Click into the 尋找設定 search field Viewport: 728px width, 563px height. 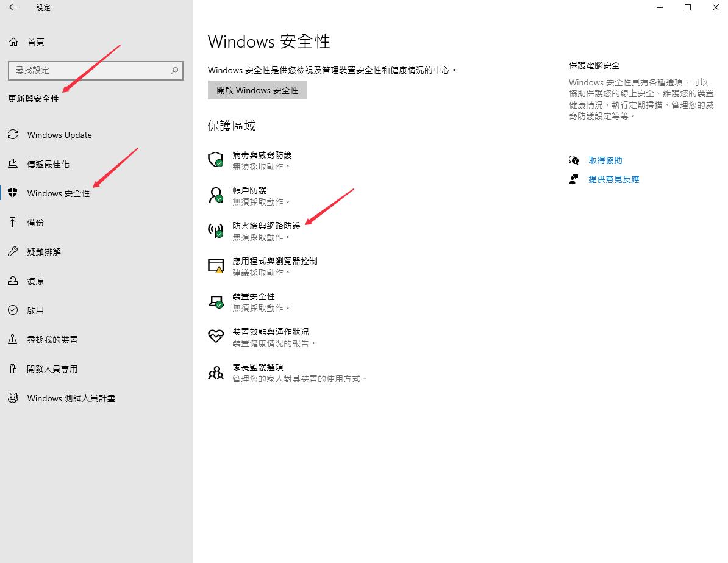(x=96, y=71)
